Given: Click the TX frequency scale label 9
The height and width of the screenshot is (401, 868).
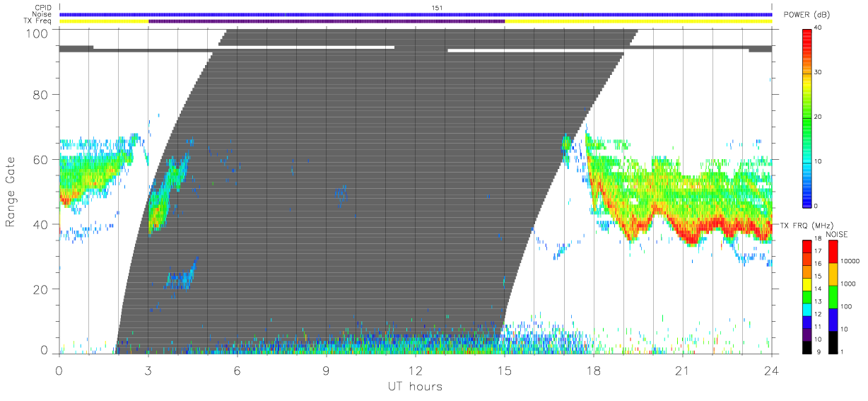Looking at the screenshot, I should pyautogui.click(x=820, y=351).
